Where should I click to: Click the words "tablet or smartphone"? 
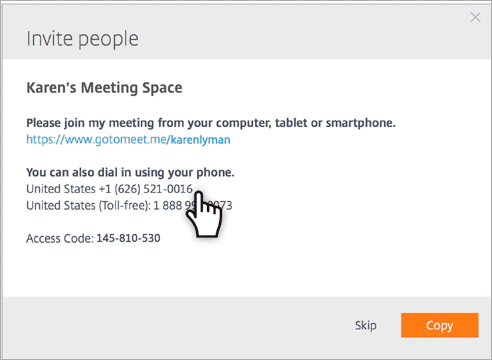pyautogui.click(x=335, y=123)
